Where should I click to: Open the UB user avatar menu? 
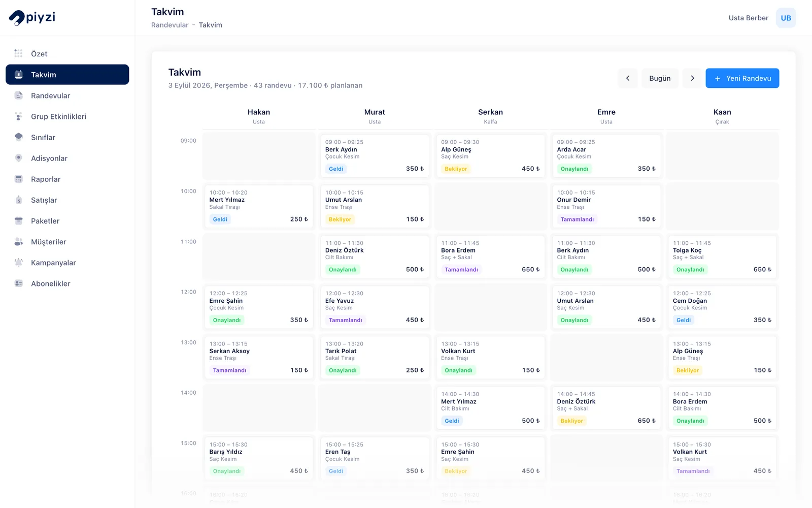[786, 18]
